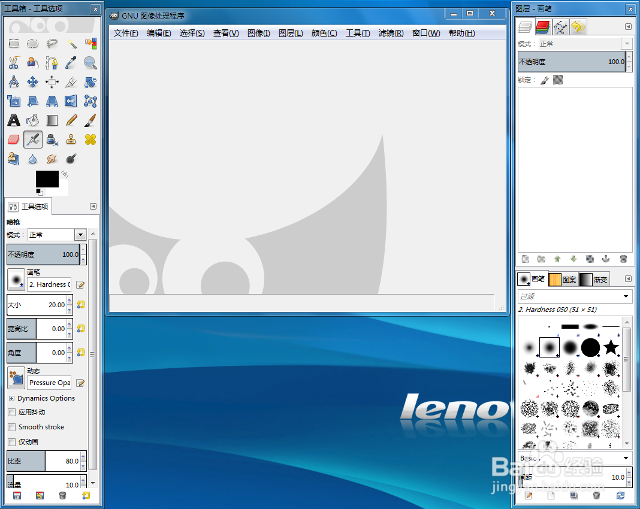Open Layers dock tab configuration menu
This screenshot has height=509, width=640.
click(x=628, y=27)
